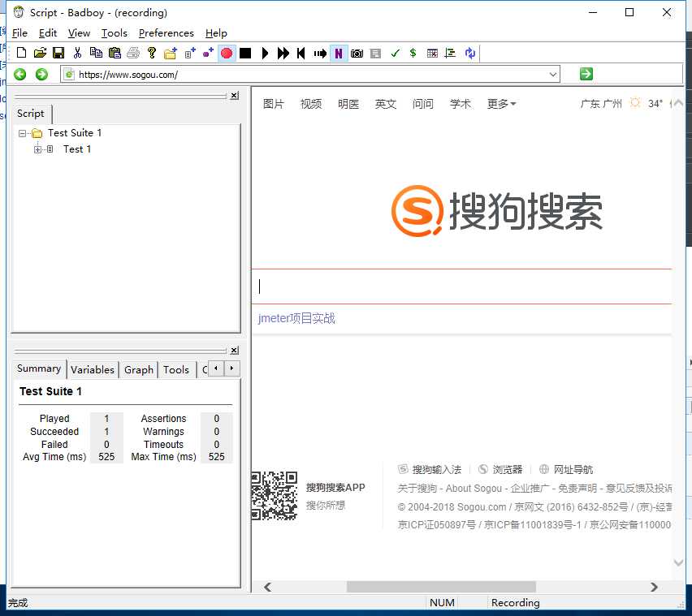Image resolution: width=692 pixels, height=616 pixels.
Task: Open the 视频 link
Action: click(311, 104)
